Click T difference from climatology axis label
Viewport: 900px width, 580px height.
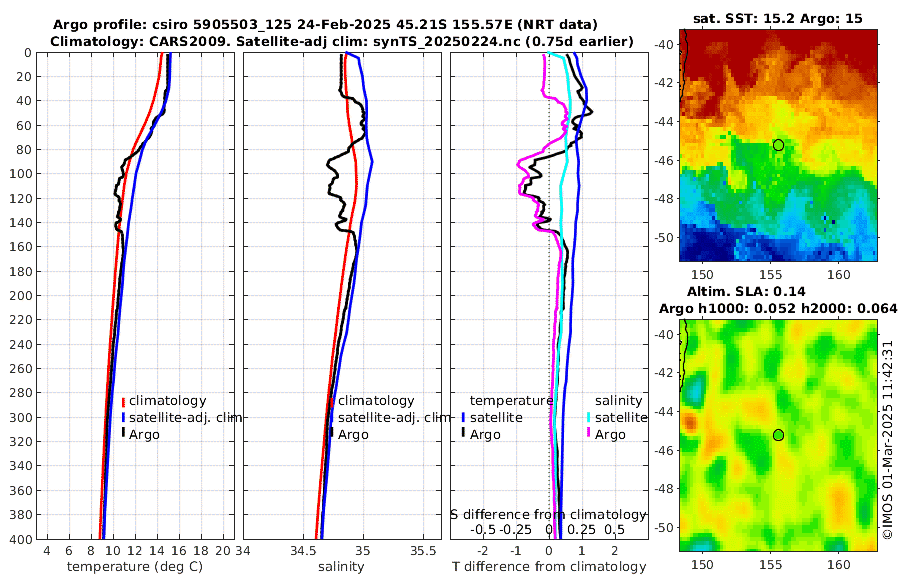[549, 567]
